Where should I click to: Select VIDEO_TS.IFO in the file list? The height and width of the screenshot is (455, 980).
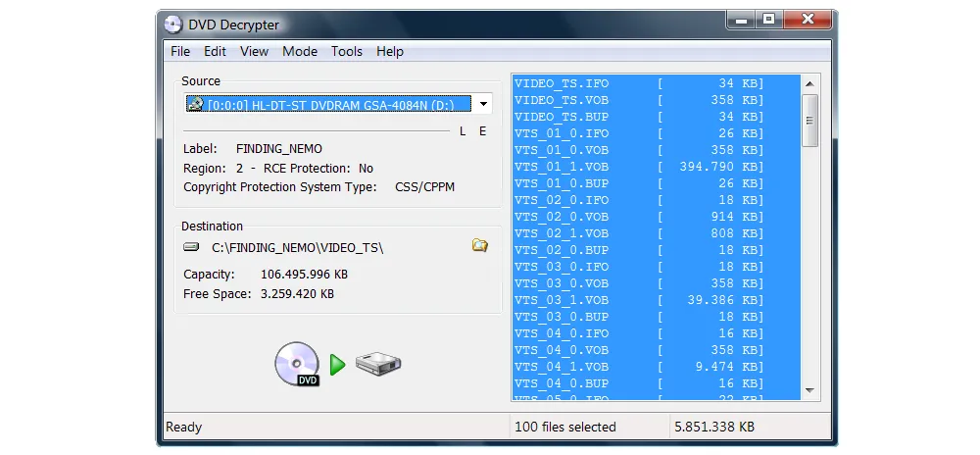point(657,83)
